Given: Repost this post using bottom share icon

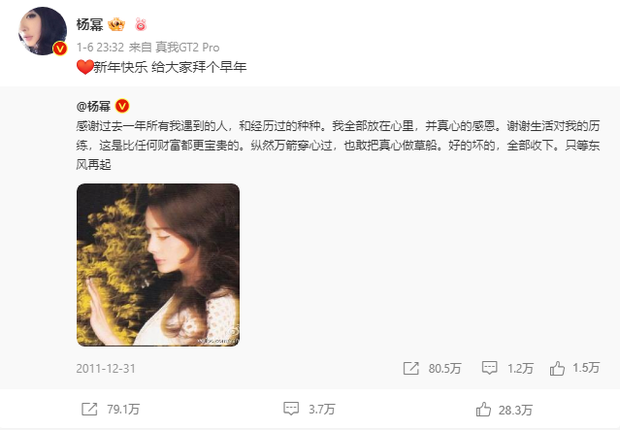Looking at the screenshot, I should [x=89, y=409].
